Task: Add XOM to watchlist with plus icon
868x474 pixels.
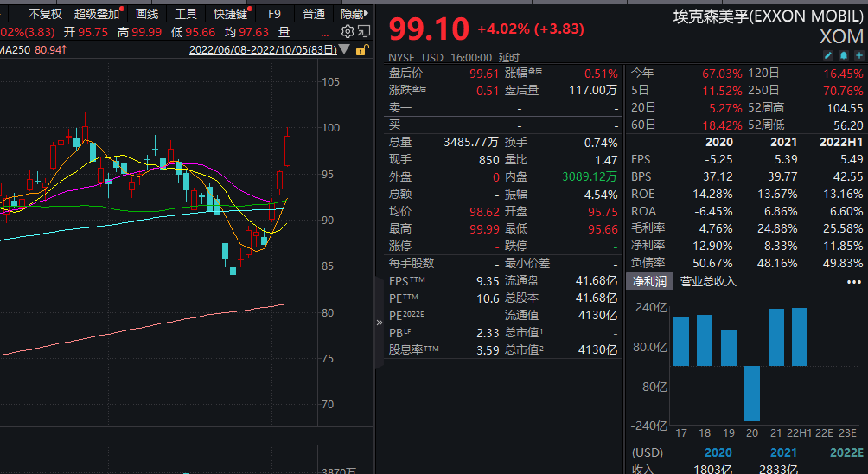Action: pos(859,55)
